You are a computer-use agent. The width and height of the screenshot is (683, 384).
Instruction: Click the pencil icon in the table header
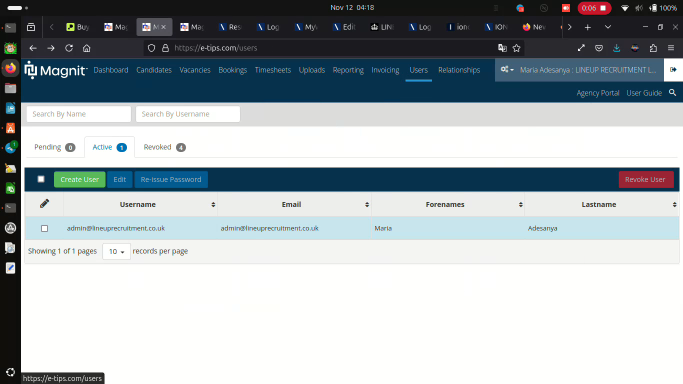(x=44, y=204)
